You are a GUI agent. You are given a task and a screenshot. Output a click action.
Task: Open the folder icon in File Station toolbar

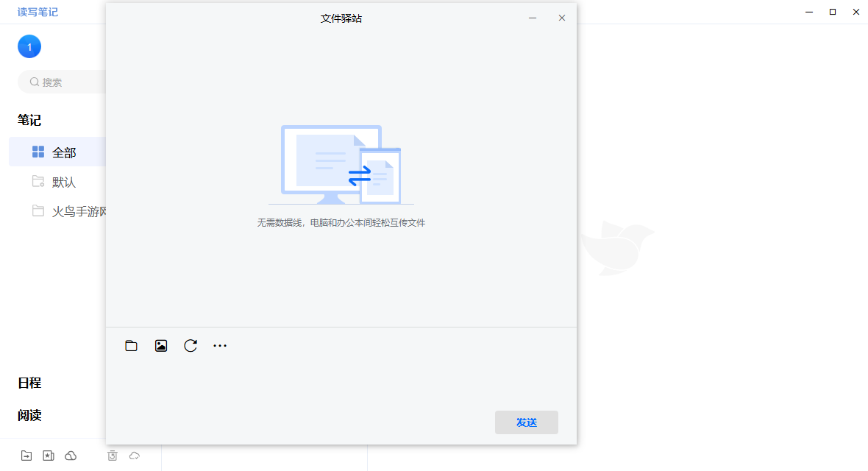click(x=131, y=346)
